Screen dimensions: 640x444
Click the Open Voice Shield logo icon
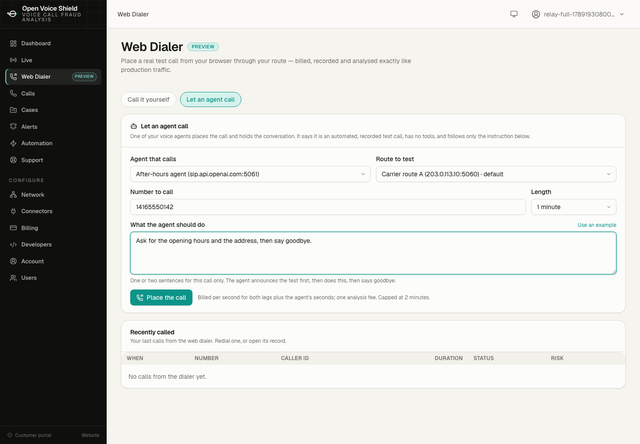pyautogui.click(x=12, y=14)
